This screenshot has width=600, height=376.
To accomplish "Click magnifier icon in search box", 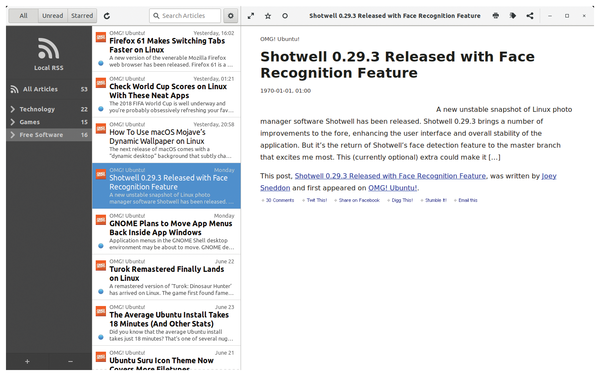I will point(156,16).
